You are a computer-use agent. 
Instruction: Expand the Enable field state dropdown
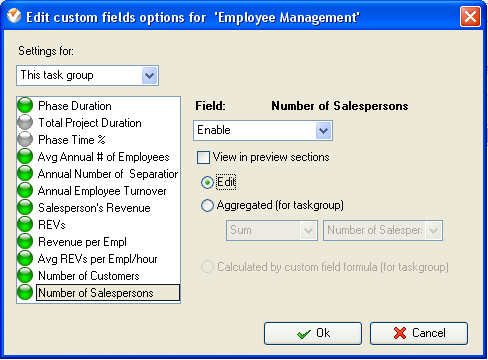(263, 130)
